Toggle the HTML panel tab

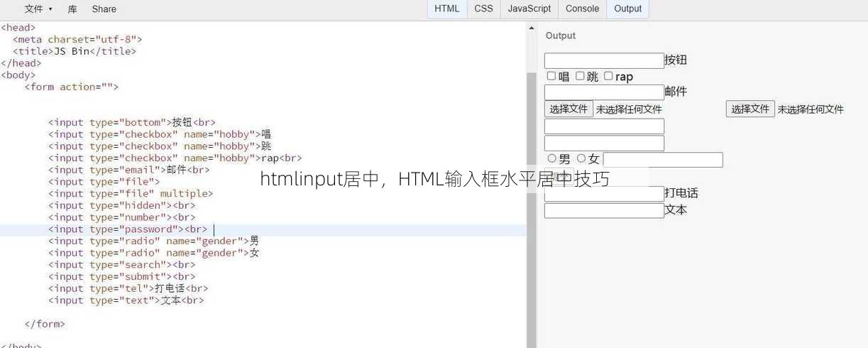(447, 9)
